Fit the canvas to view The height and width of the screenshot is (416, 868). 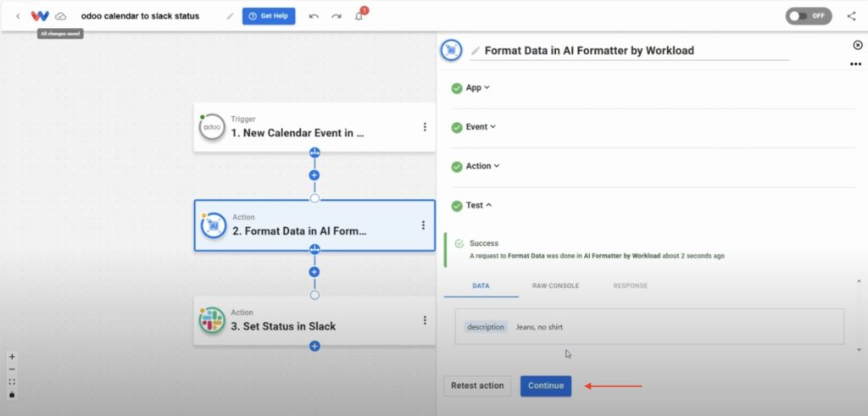pyautogui.click(x=12, y=382)
